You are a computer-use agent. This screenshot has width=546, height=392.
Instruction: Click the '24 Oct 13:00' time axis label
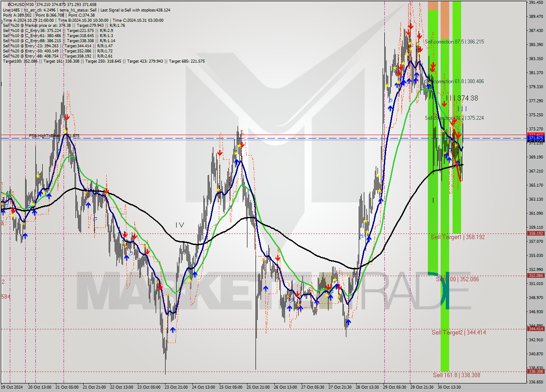click(203, 388)
